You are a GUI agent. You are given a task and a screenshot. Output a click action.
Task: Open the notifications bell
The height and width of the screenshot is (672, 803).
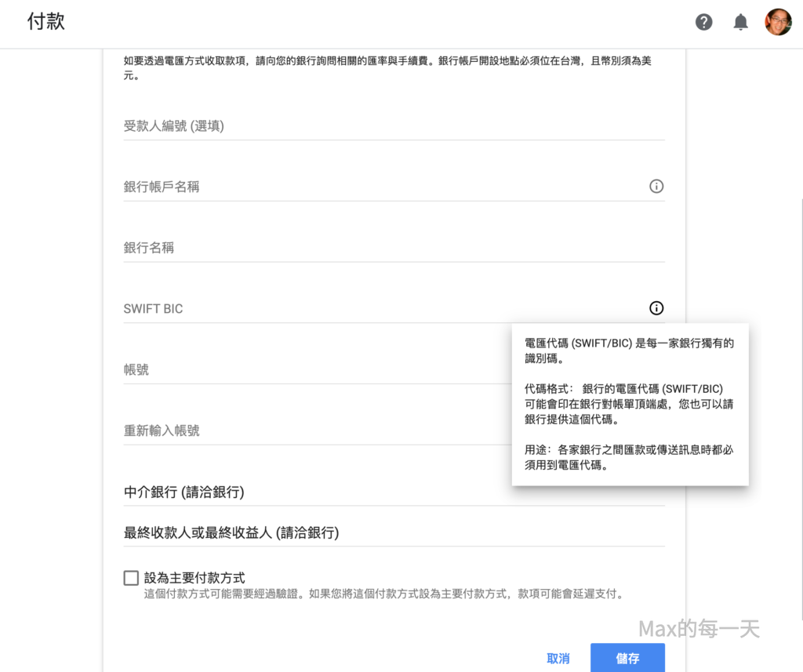tap(740, 22)
